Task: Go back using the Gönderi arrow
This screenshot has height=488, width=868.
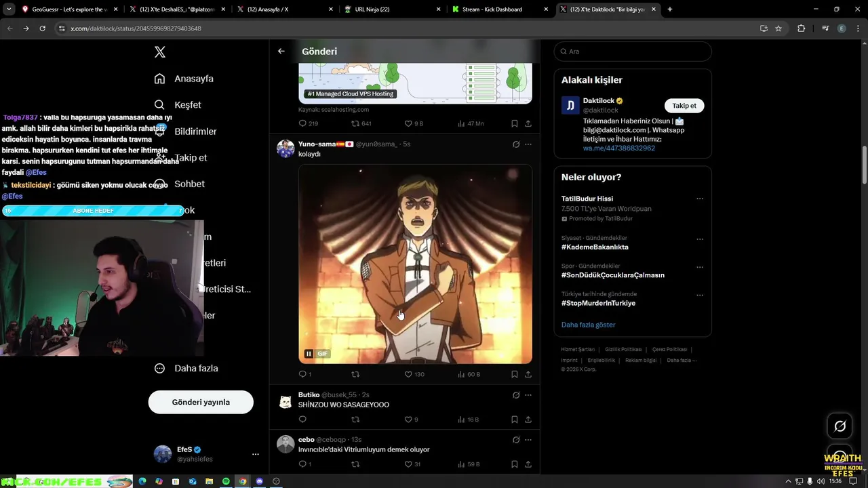Action: click(x=281, y=52)
